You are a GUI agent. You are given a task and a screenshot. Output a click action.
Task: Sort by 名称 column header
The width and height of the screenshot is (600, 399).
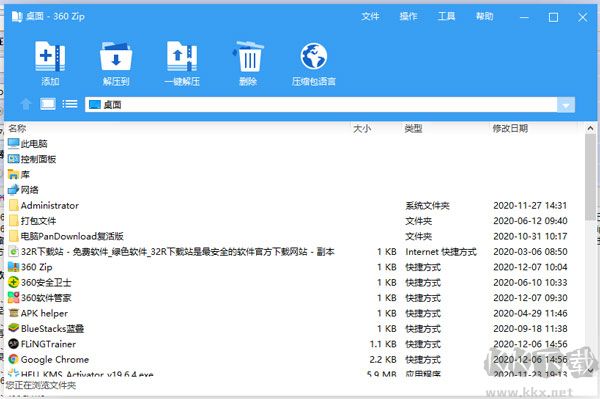point(17,128)
